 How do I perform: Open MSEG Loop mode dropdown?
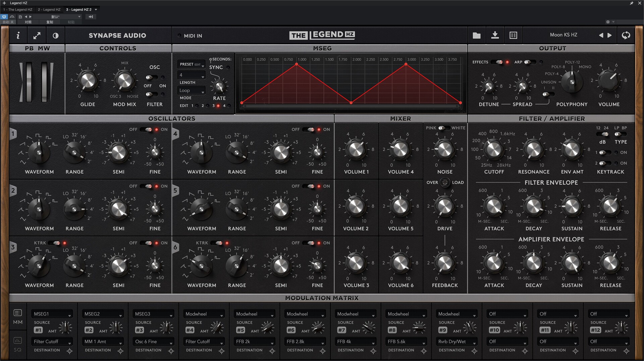pyautogui.click(x=191, y=90)
